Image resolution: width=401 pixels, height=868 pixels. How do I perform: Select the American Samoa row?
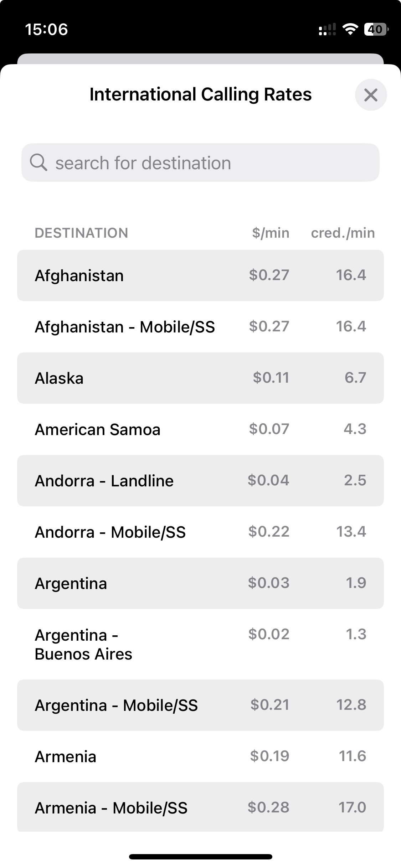pyautogui.click(x=200, y=429)
